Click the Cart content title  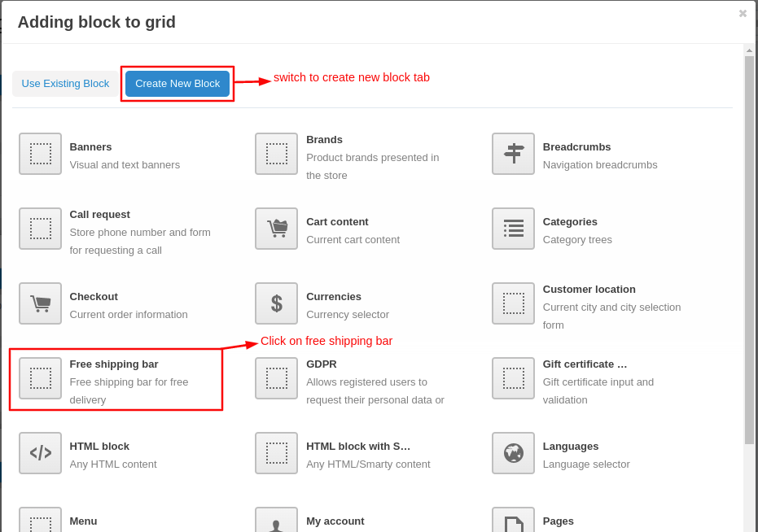(337, 222)
